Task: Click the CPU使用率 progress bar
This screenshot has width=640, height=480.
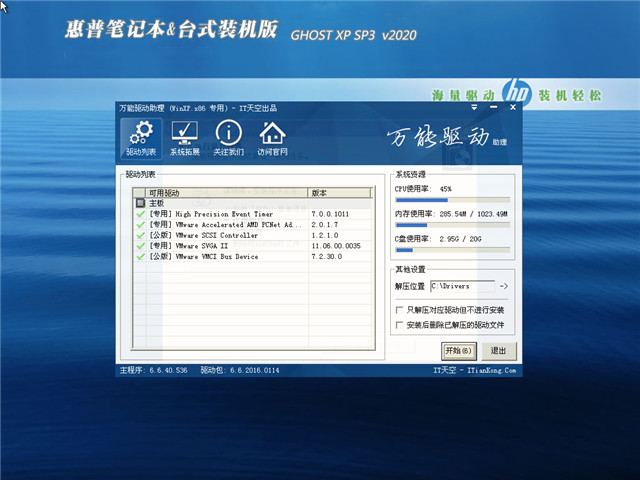Action: [452, 200]
